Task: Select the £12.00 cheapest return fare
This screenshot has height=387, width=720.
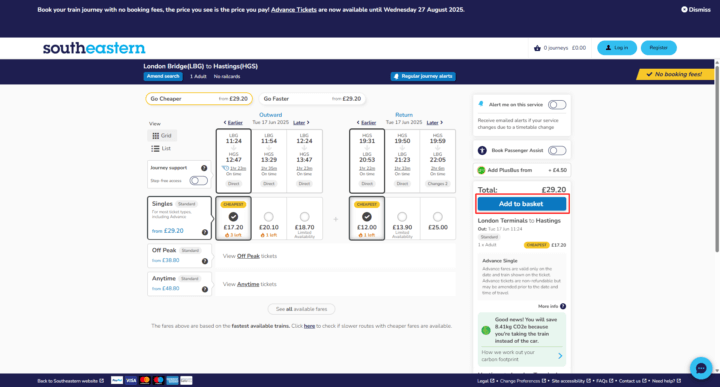Action: click(366, 217)
